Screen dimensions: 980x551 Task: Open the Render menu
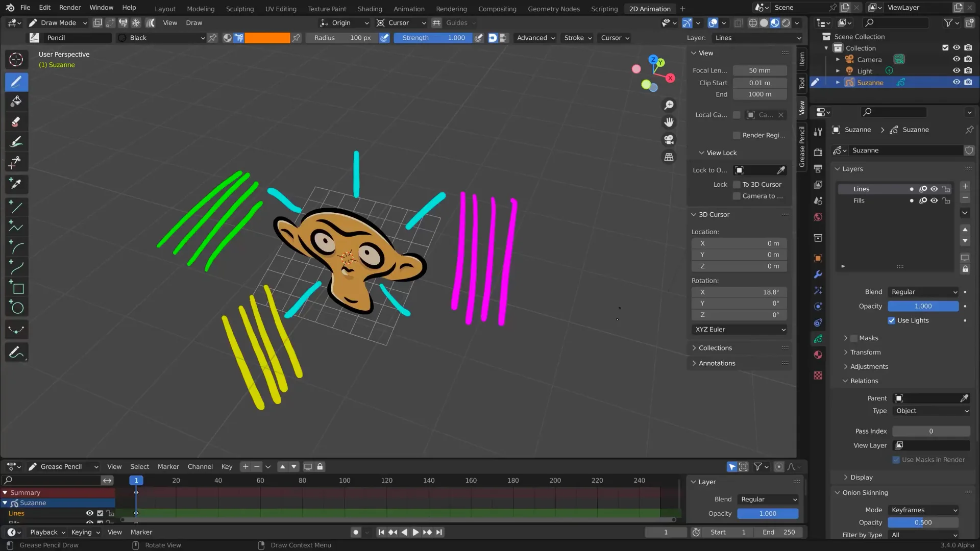tap(70, 8)
